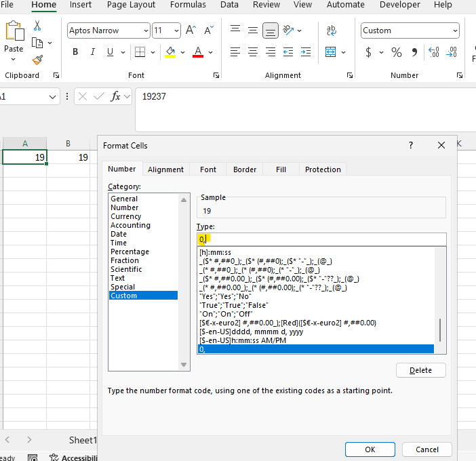Toggle Underline formatting
Viewport: 476px width, 461px height.
(x=110, y=52)
